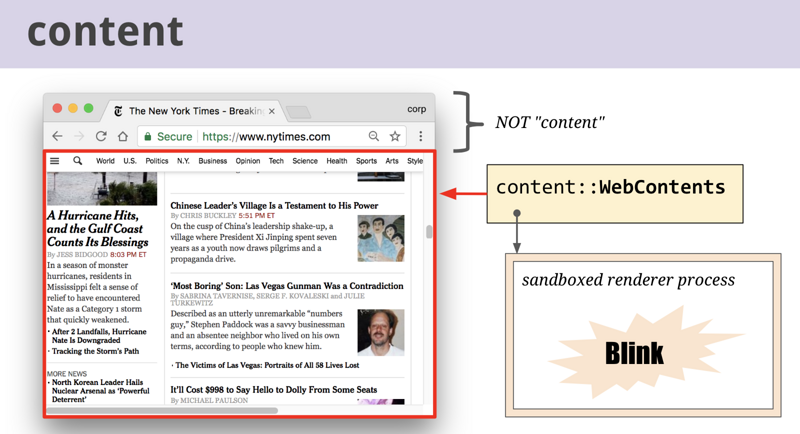Open the Politics section

pyautogui.click(x=157, y=161)
